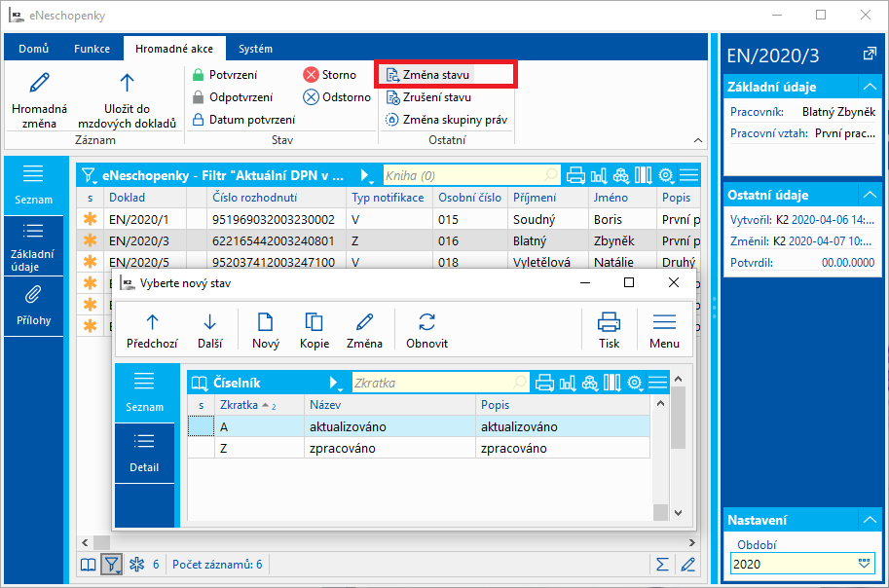The height and width of the screenshot is (588, 889).
Task: Expand arrow next to eNeschopenky filter title
Action: (366, 175)
